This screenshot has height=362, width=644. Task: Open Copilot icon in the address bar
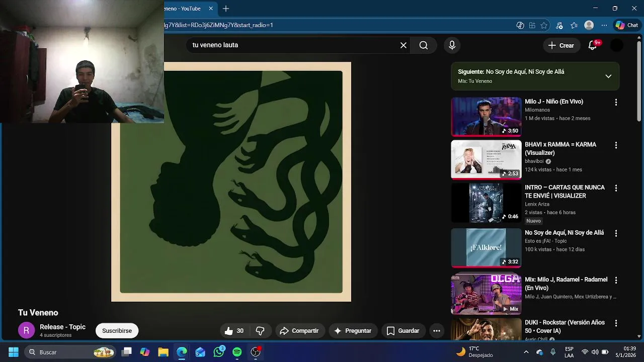pyautogui.click(x=520, y=25)
